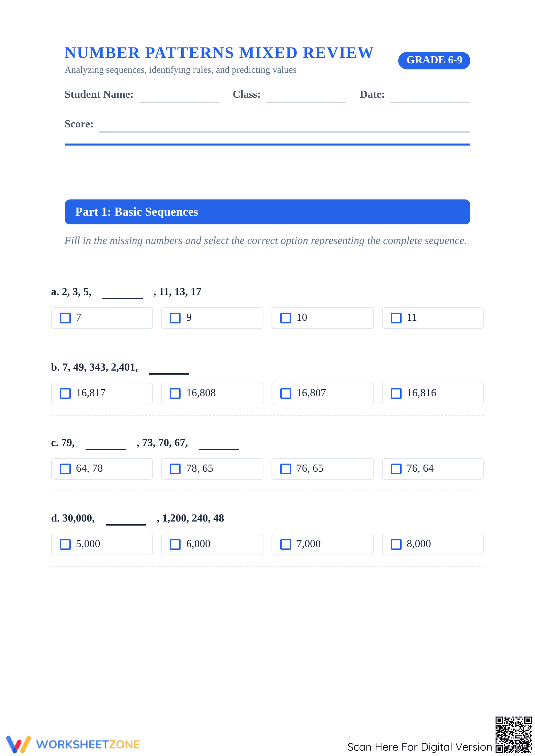Select the 76, 65 answer

286,469
